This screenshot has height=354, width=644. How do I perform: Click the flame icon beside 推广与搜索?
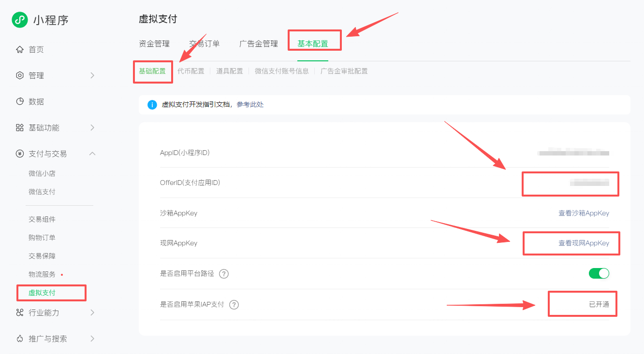[x=20, y=339]
